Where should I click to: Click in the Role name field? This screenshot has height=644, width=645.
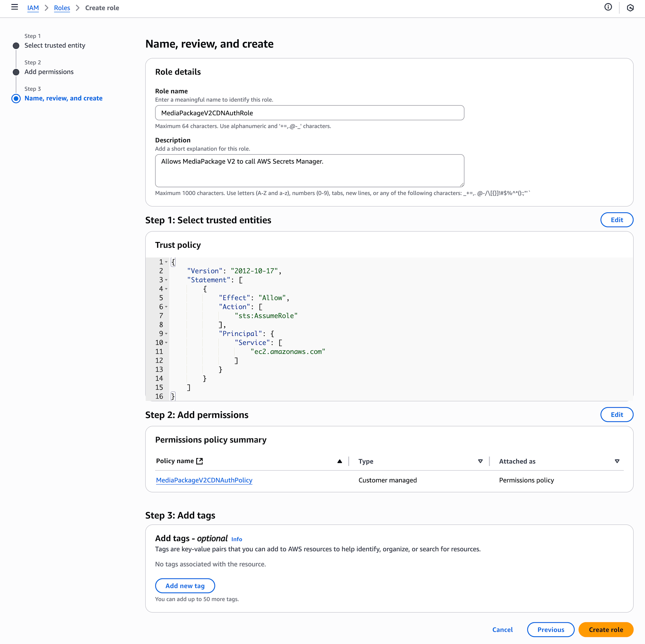(x=309, y=113)
